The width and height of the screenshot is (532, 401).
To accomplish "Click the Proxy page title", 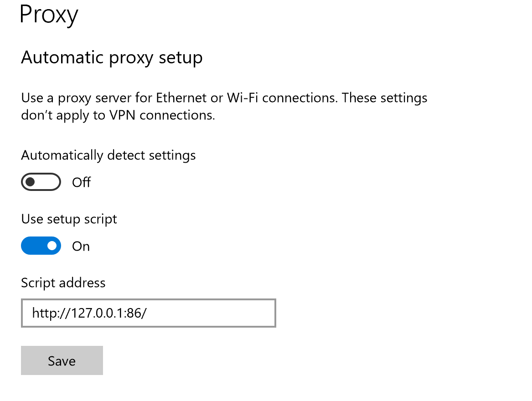I will (49, 15).
